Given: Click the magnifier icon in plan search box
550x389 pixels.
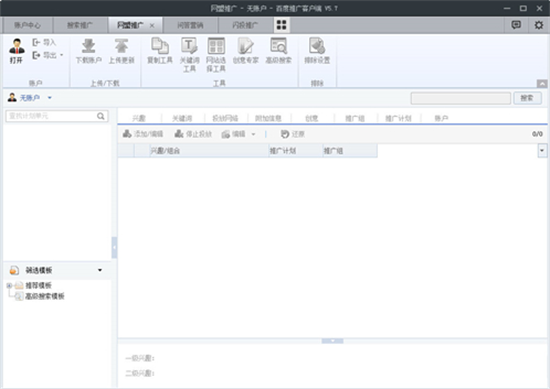Looking at the screenshot, I should pos(101,116).
